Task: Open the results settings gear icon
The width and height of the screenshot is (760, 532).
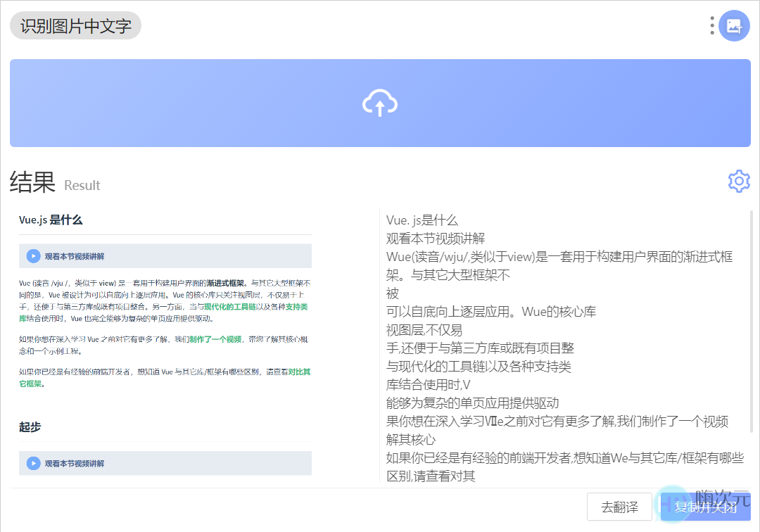Action: pyautogui.click(x=739, y=181)
